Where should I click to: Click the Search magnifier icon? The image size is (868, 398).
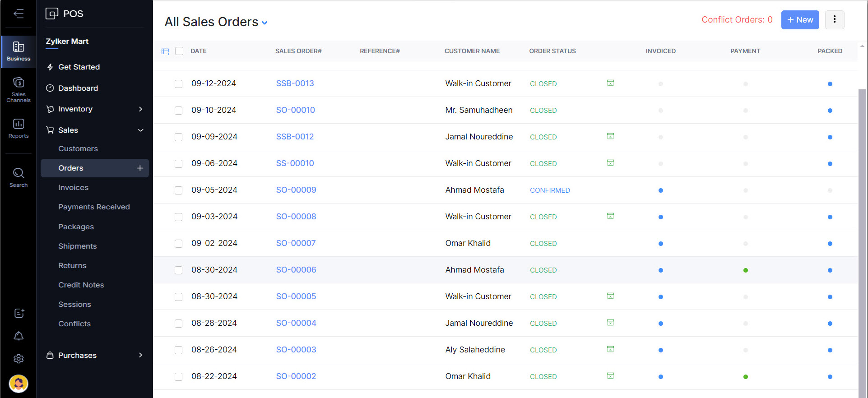(x=19, y=177)
